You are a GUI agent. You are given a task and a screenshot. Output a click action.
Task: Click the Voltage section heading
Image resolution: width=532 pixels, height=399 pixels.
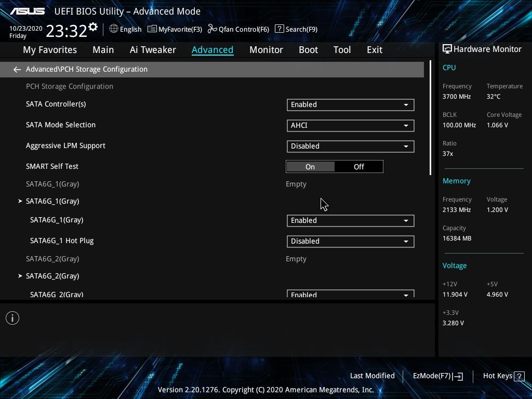(454, 265)
